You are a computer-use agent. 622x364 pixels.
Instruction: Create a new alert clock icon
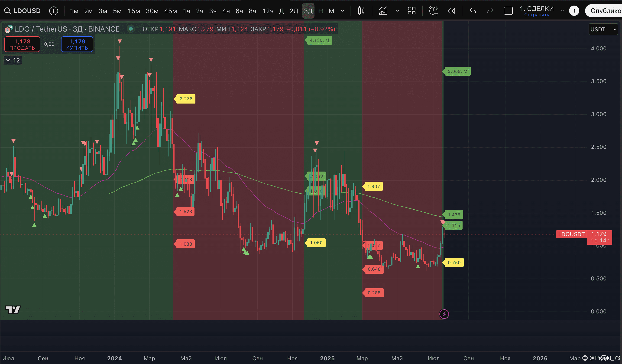(x=433, y=11)
